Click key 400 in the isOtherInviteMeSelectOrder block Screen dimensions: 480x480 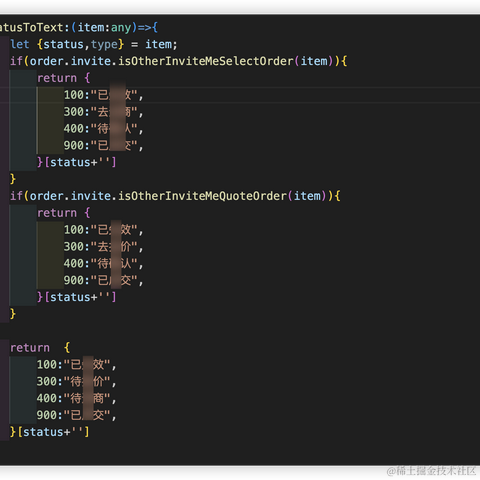pyautogui.click(x=74, y=129)
